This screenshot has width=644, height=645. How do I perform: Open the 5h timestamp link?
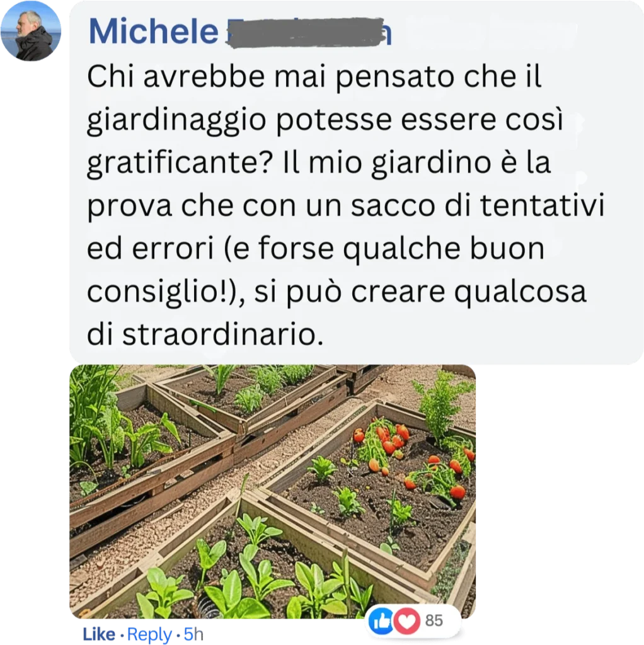pos(193,634)
